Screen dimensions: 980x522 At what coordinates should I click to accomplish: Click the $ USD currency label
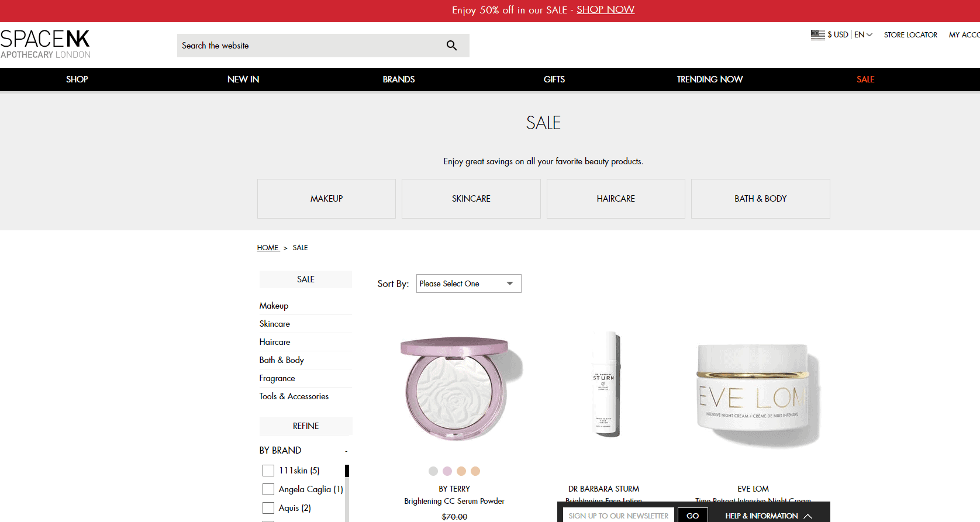pyautogui.click(x=838, y=34)
